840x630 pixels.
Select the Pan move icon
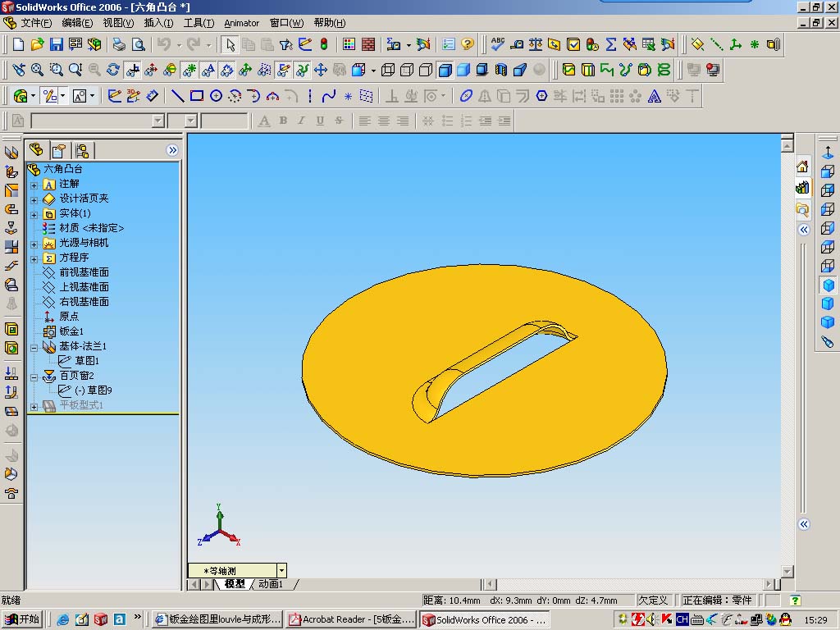click(x=321, y=70)
